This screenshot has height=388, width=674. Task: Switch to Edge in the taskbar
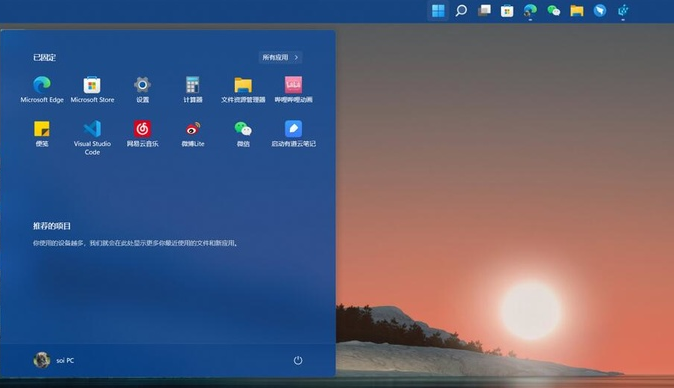[x=530, y=10]
